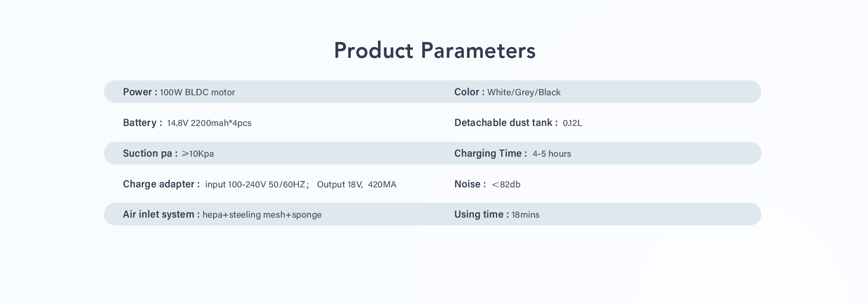
Task: Click the <82db noise value
Action: (506, 185)
